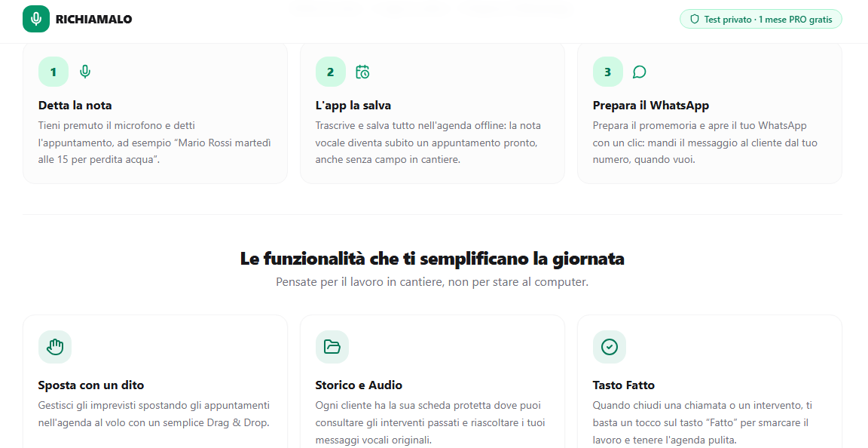Click the 'Tieni premuto il microfono' description
The height and width of the screenshot is (448, 868).
pos(154,143)
